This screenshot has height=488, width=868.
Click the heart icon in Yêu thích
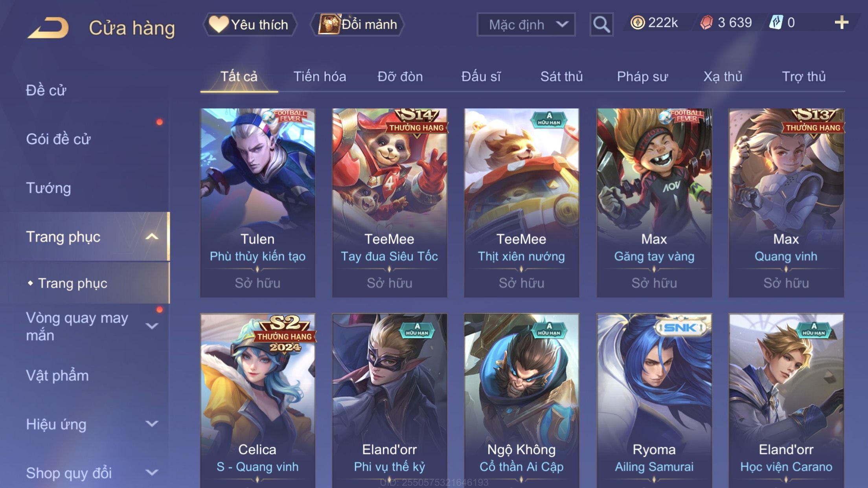coord(218,24)
